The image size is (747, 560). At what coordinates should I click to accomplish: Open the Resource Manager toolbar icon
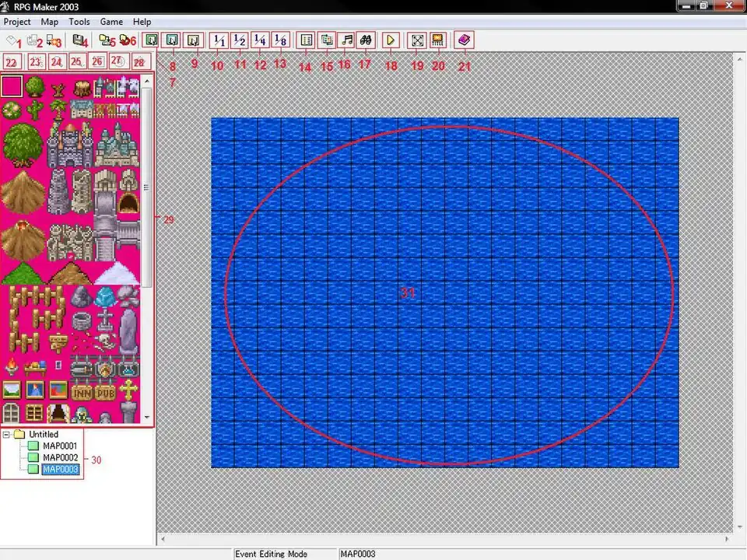point(327,40)
